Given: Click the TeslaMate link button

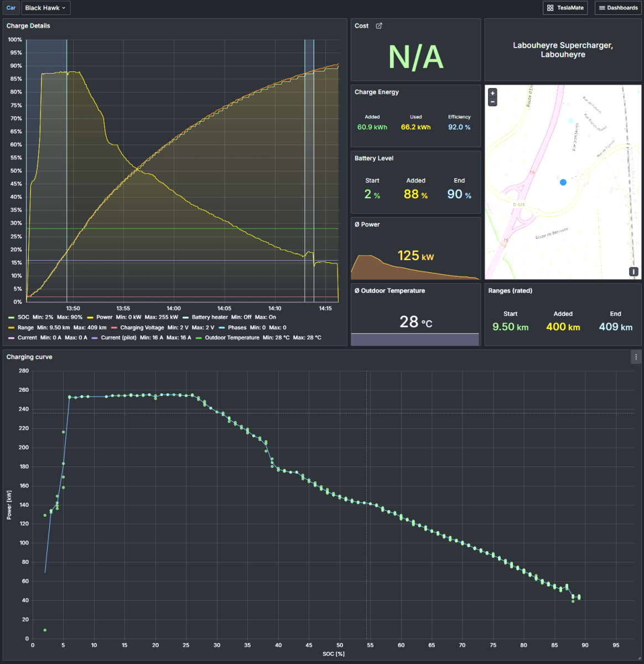Looking at the screenshot, I should [565, 8].
